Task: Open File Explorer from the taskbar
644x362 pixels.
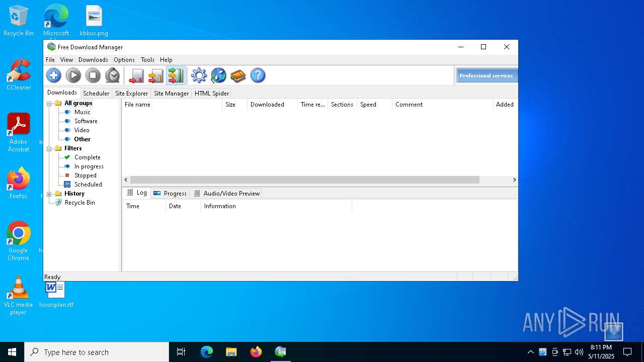Action: [231, 352]
